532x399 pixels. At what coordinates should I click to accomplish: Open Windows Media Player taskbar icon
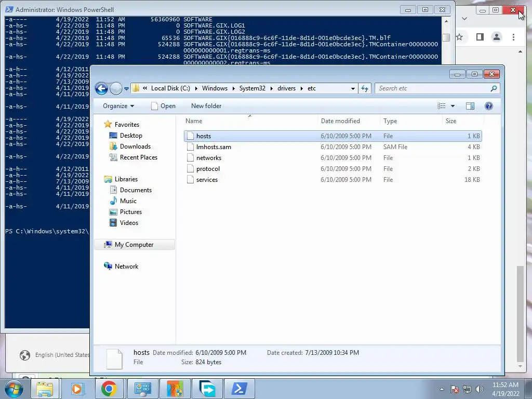click(x=77, y=389)
